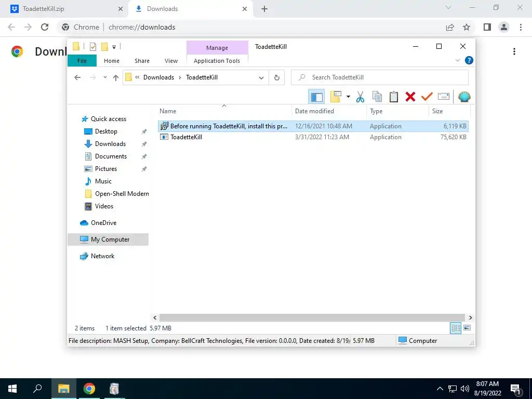Click the Copy toolbar icon
This screenshot has width=532, height=399.
tap(377, 97)
